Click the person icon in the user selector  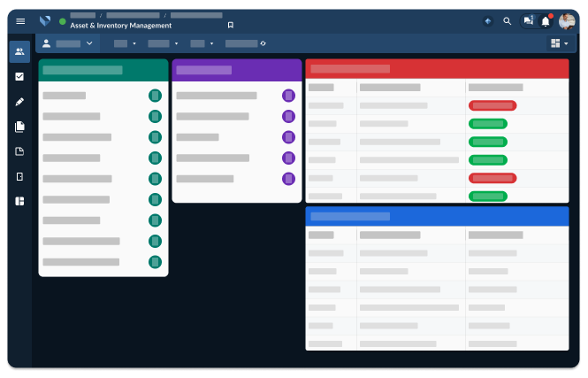point(47,43)
